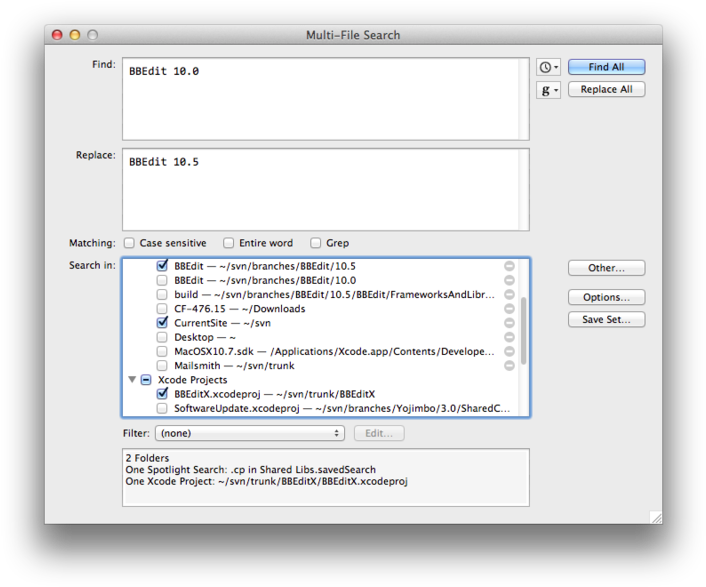Screen dimensions: 706x587
Task: Click into the Replace text field
Action: coord(326,190)
